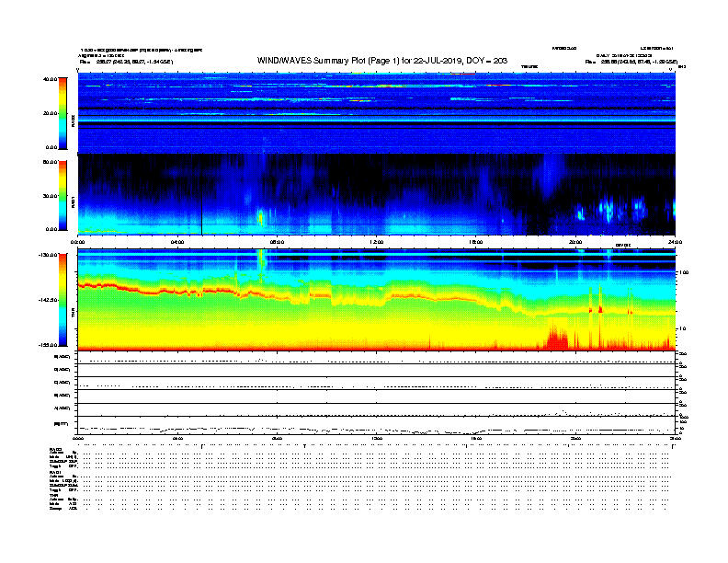Screen dimensions: 728x563
Task: Click the RAD2 status block heading at bottom left
Action: point(55,450)
